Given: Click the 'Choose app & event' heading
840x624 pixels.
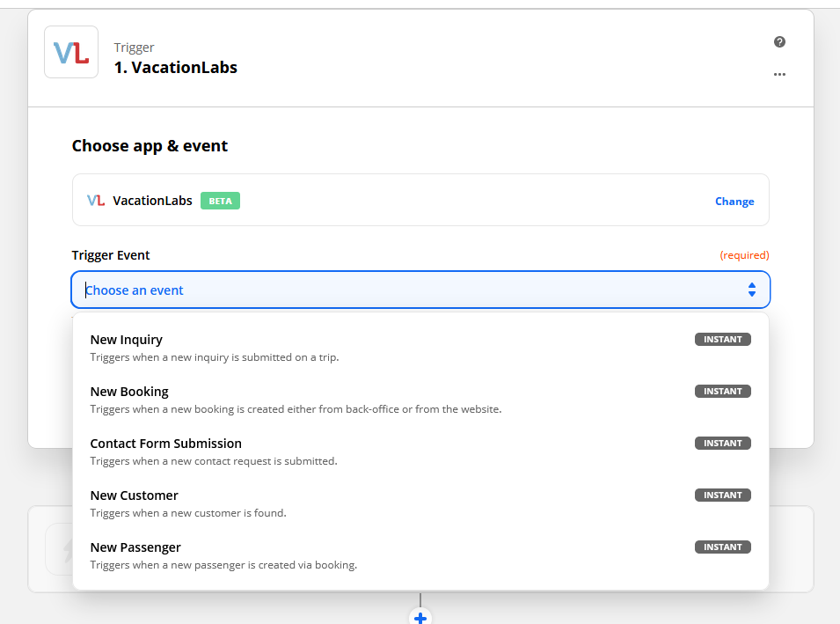Looking at the screenshot, I should coord(150,146).
